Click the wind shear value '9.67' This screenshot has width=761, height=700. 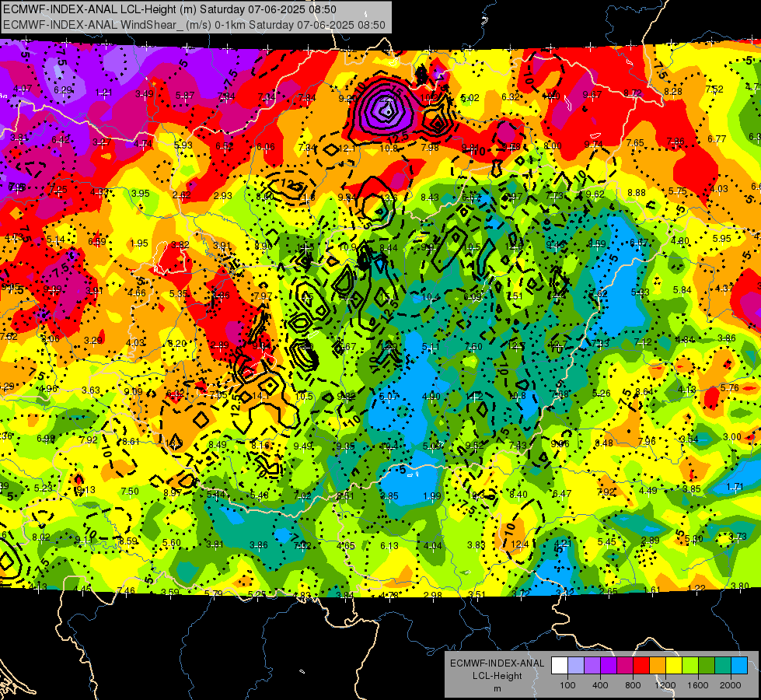[x=592, y=95]
